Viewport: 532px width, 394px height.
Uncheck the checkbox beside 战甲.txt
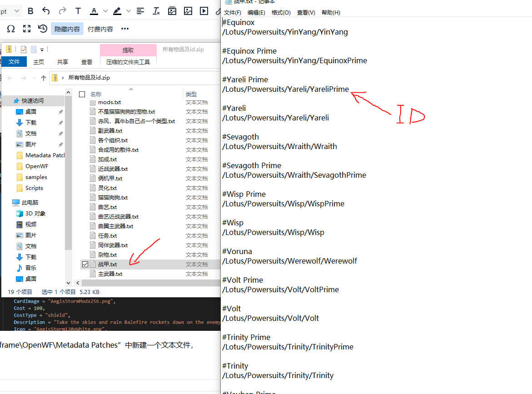tap(85, 264)
